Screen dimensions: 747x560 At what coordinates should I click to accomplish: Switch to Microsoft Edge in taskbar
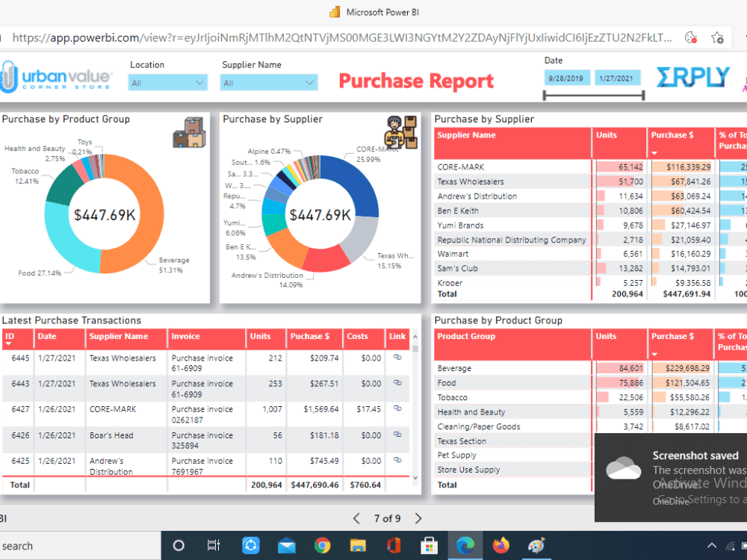click(465, 546)
